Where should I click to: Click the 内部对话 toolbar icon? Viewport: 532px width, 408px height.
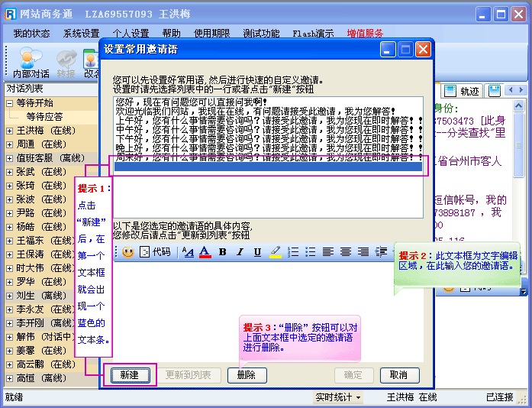31,63
